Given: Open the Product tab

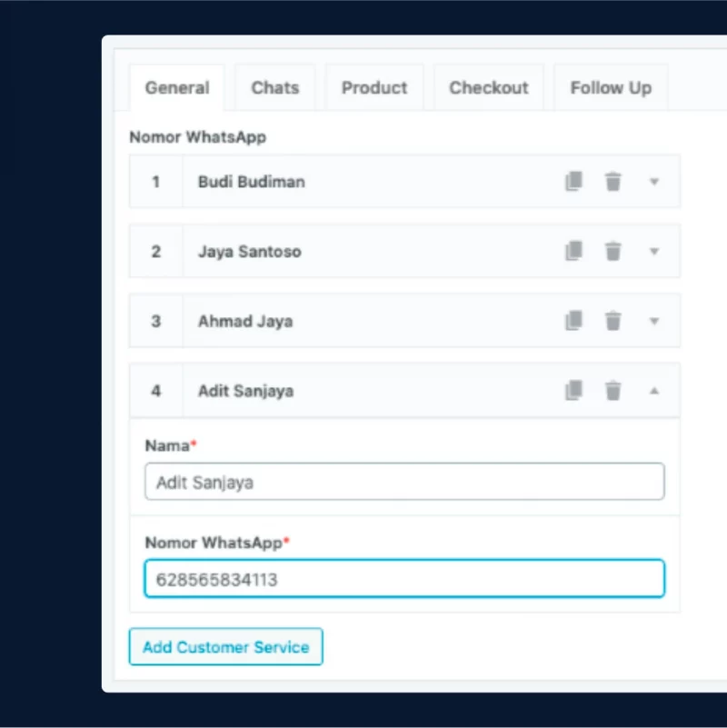Looking at the screenshot, I should (374, 88).
